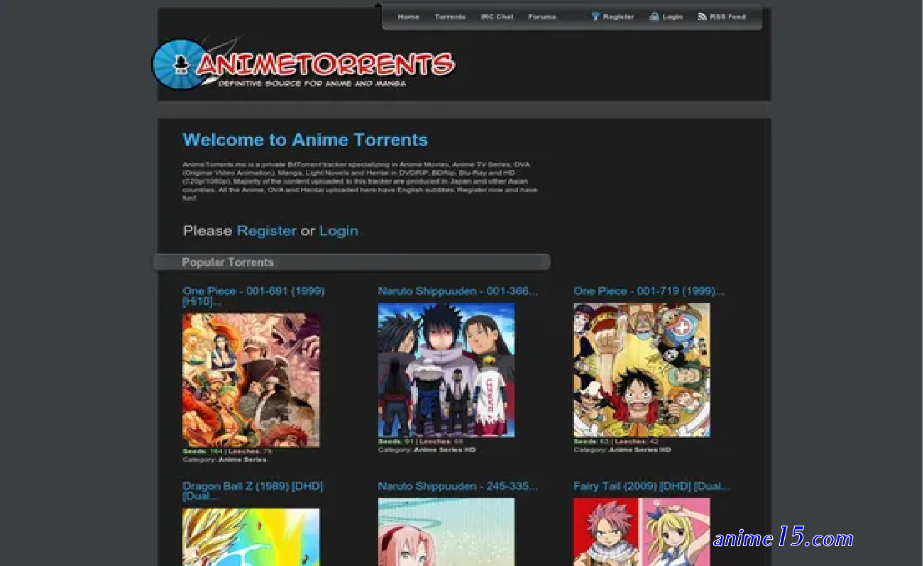Open Naruto Shippuuden - 245-335 title

458,486
